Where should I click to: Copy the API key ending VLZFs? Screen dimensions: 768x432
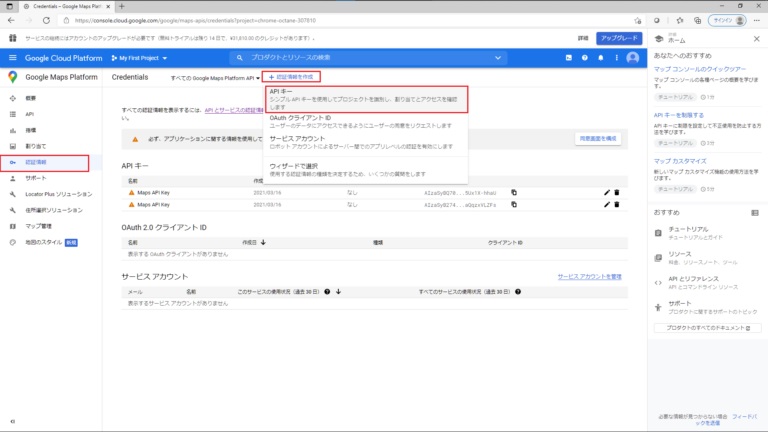click(x=514, y=204)
